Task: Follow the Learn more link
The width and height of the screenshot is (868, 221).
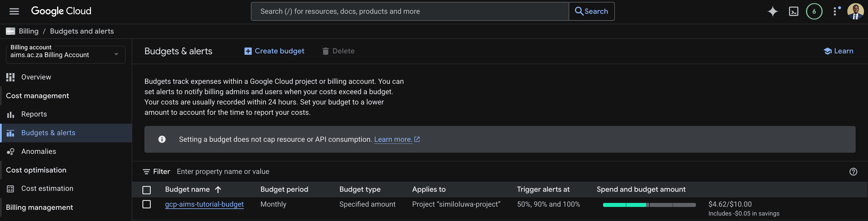Action: 393,139
